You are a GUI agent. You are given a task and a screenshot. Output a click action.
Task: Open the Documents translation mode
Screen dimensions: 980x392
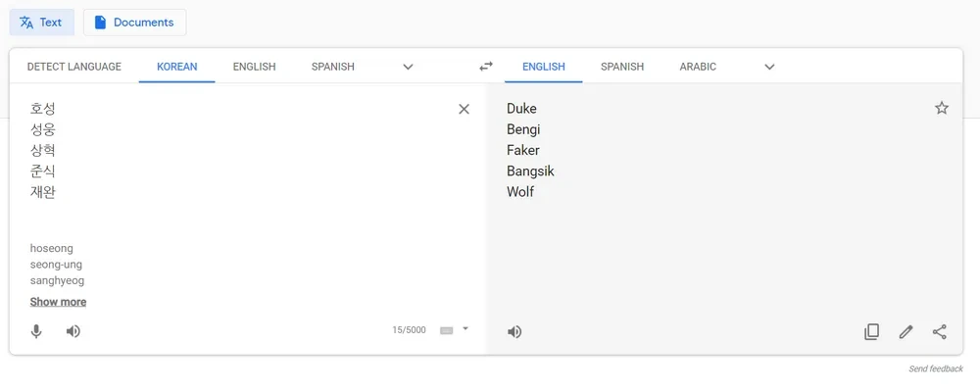click(x=134, y=23)
